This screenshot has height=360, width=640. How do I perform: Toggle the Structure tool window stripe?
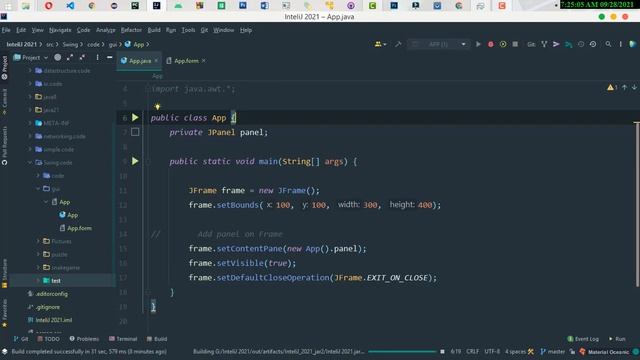coord(4,273)
